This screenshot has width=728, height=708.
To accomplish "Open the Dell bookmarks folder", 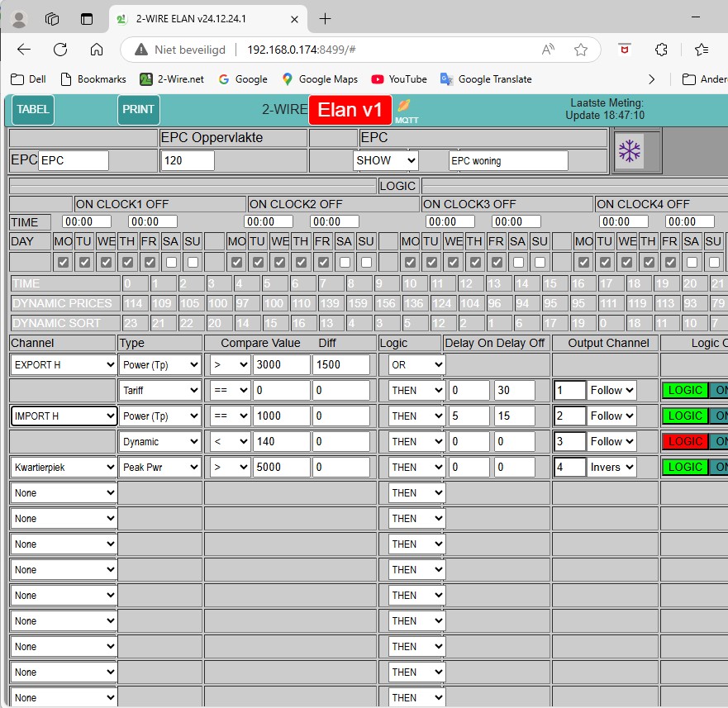I will (28, 79).
